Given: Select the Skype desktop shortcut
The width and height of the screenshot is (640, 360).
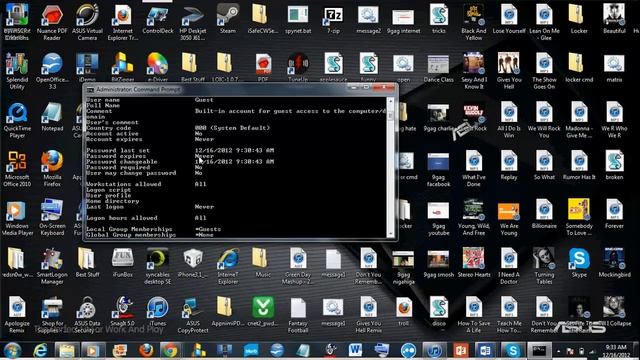Looking at the screenshot, I should (x=579, y=263).
